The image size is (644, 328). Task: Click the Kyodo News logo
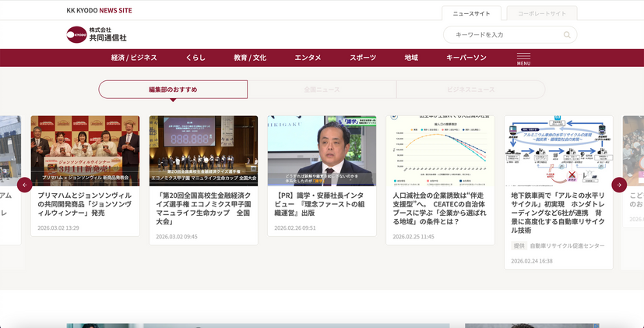[x=97, y=34]
